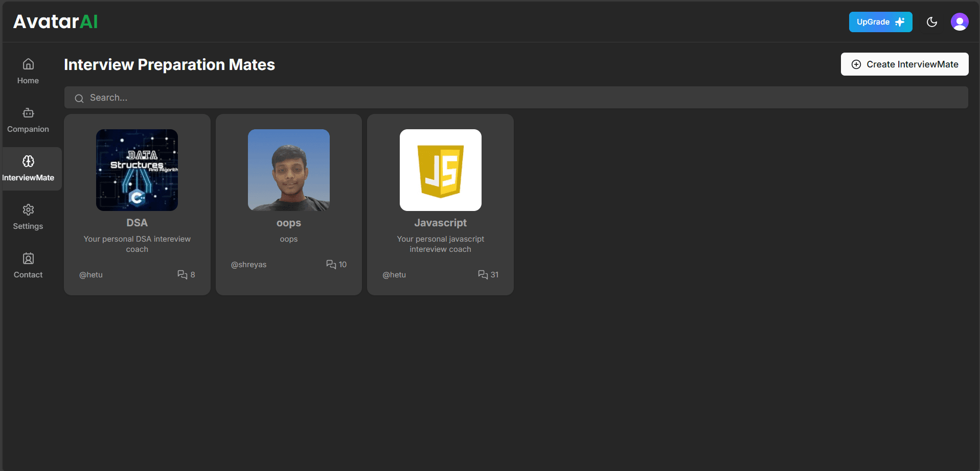Screen dimensions: 980x471
Task: Click the DSA card title
Action: (x=137, y=223)
